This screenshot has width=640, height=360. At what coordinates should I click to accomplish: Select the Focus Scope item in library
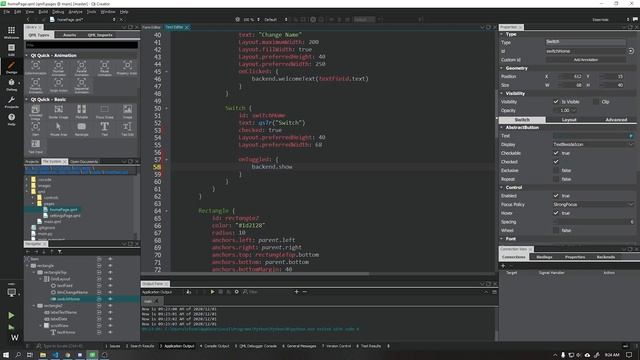(104, 111)
